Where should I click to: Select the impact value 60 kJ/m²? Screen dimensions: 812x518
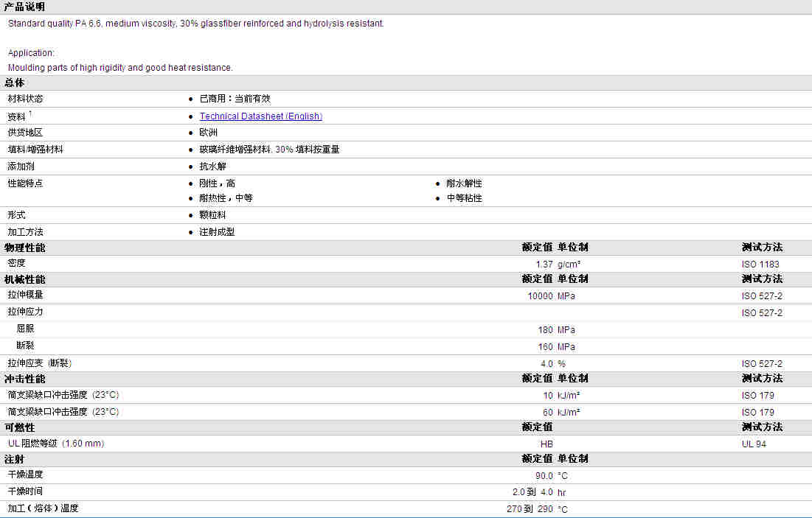561,413
